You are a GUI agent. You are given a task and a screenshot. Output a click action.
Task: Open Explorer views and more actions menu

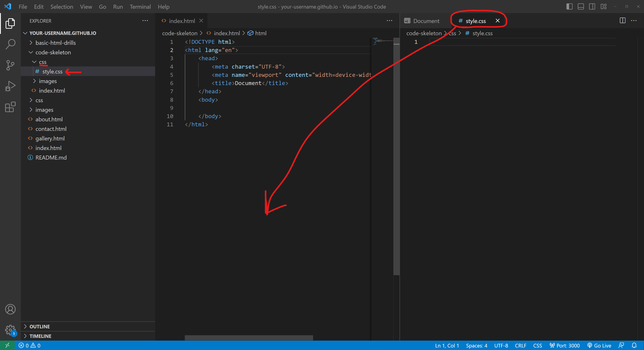145,21
